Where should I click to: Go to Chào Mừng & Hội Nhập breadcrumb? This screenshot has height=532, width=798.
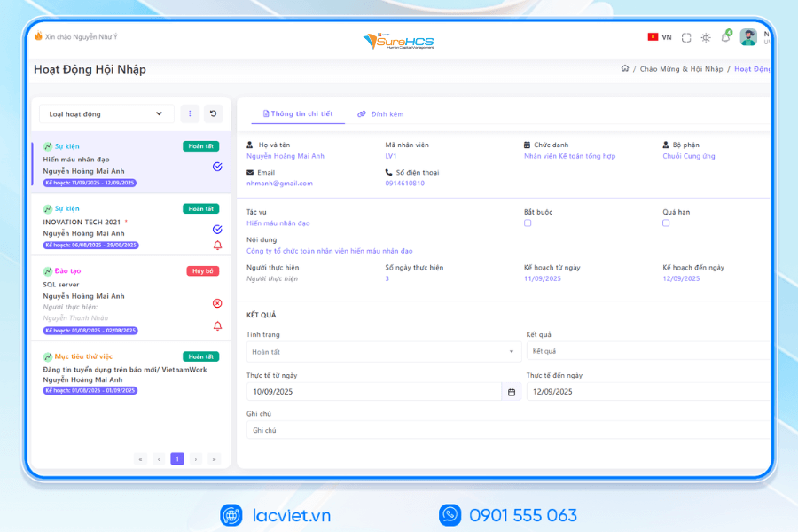tap(681, 68)
